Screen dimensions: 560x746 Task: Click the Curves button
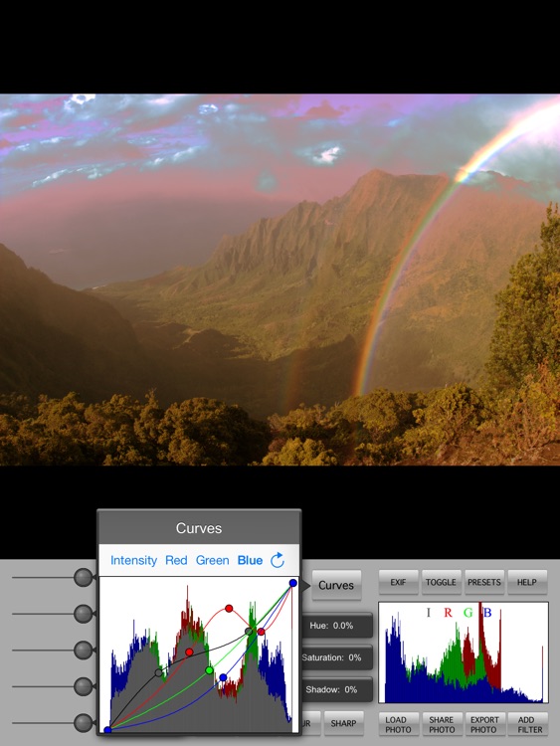336,585
